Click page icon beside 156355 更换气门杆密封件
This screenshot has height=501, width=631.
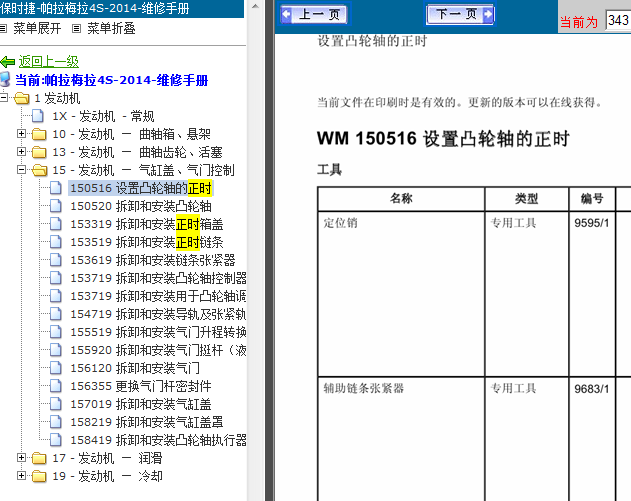pyautogui.click(x=56, y=386)
